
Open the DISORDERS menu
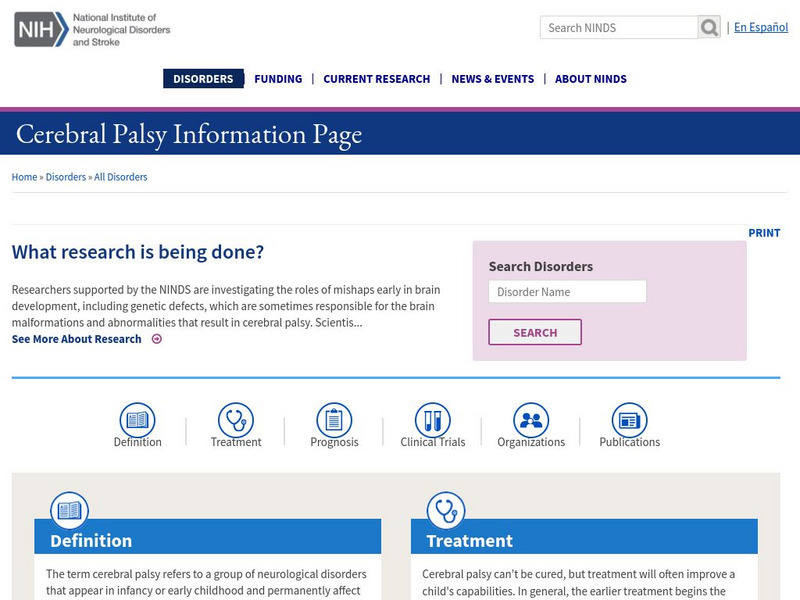tap(203, 78)
